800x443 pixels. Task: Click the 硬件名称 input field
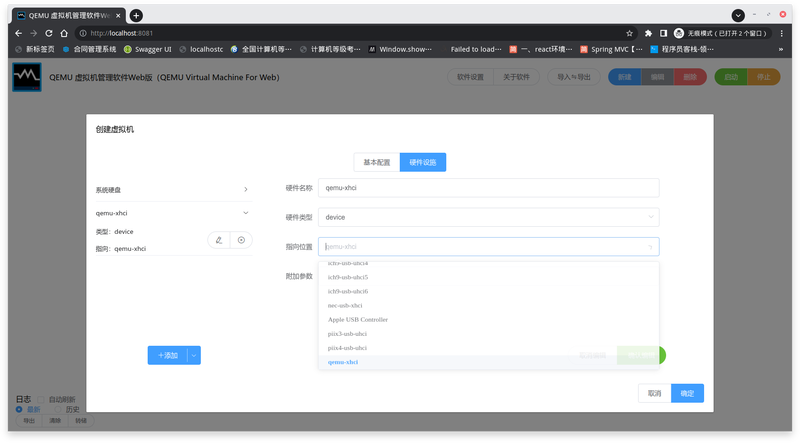[x=488, y=188]
